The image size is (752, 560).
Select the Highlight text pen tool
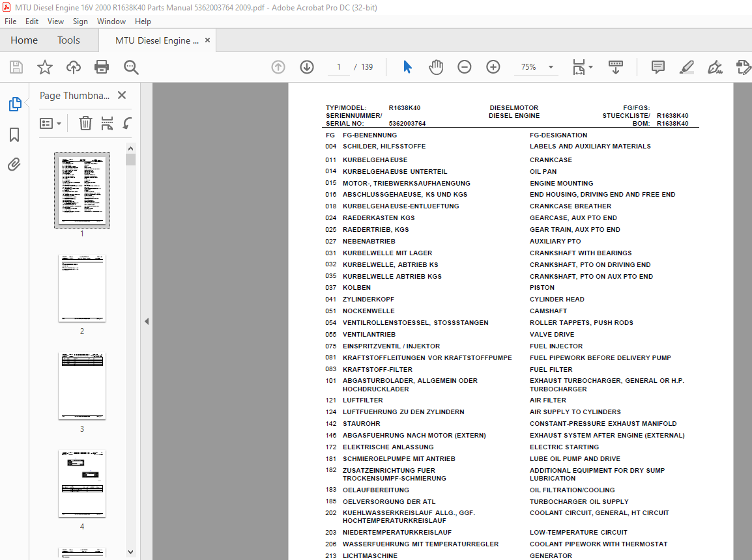pyautogui.click(x=687, y=67)
